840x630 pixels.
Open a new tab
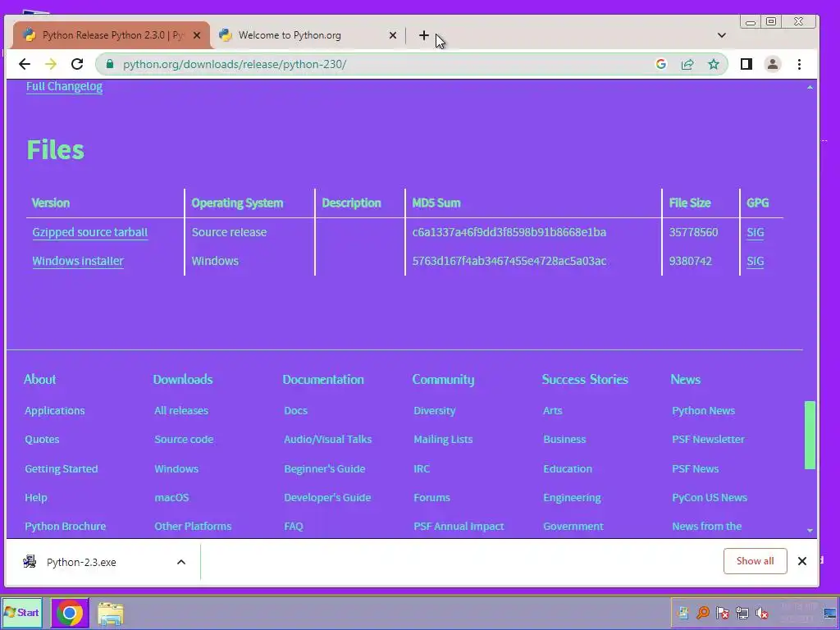424,35
